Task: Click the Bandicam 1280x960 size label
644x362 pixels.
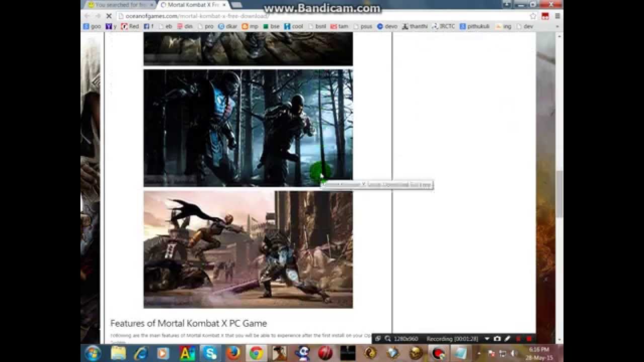Action: (406, 339)
